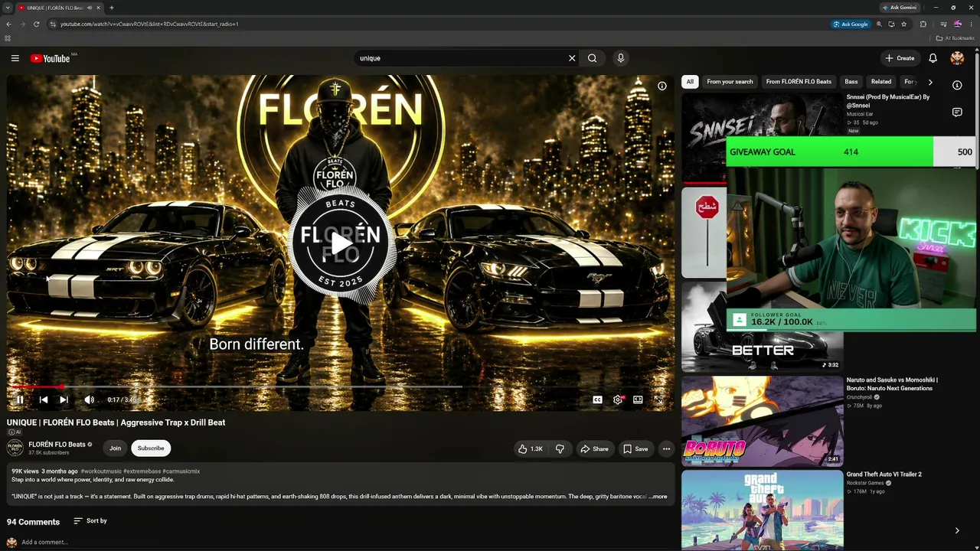Select the From FLORÉN FLO Beats chip
Viewport: 980px width, 551px height.
799,82
